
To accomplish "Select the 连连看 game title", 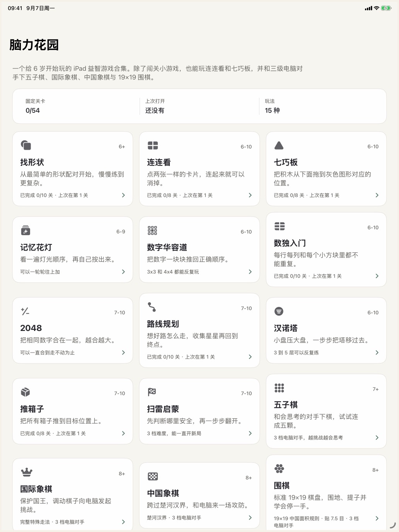I will pos(159,162).
